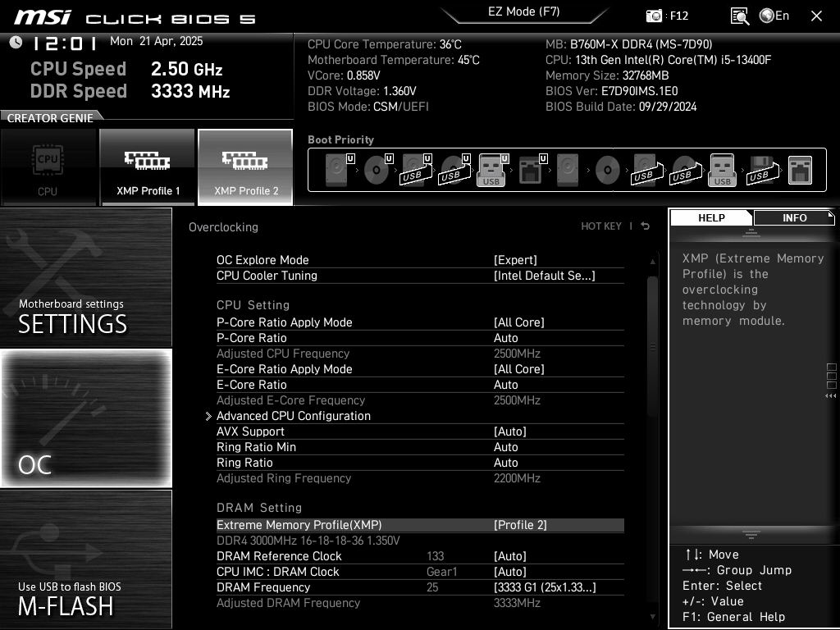Screen dimensions: 840x630
Task: Select the UEFI USB CD/DVD boot device
Action: click(x=454, y=170)
